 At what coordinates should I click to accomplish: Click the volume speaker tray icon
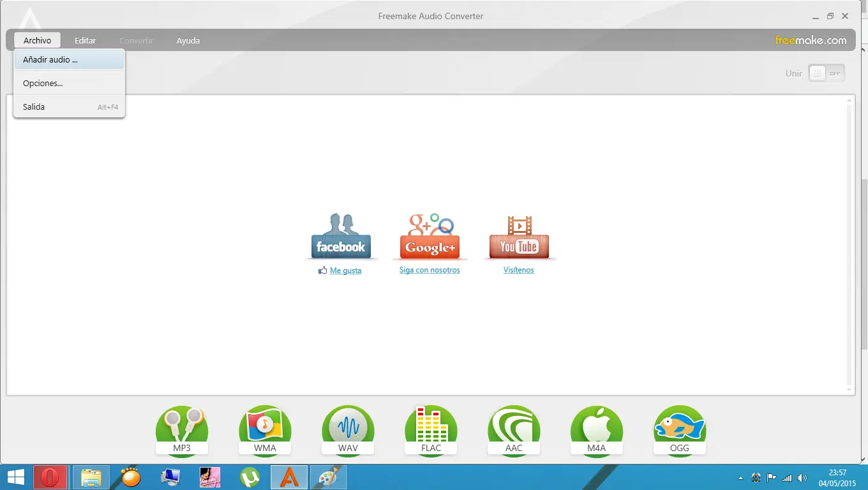click(x=802, y=478)
